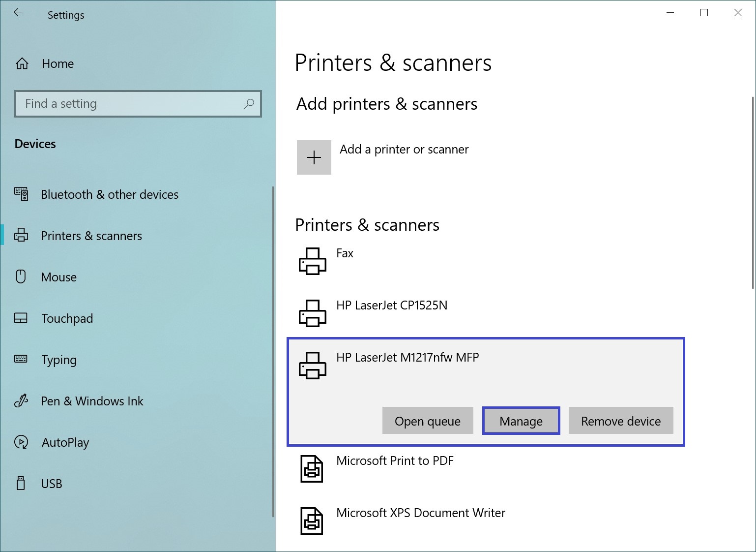Image resolution: width=756 pixels, height=552 pixels.
Task: Maximize the Settings window
Action: [x=704, y=13]
